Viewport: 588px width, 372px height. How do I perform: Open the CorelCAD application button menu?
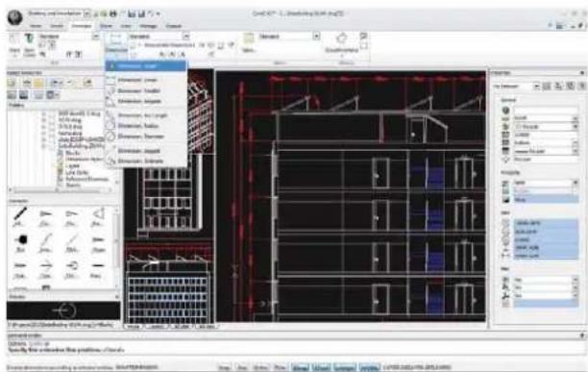(x=15, y=17)
